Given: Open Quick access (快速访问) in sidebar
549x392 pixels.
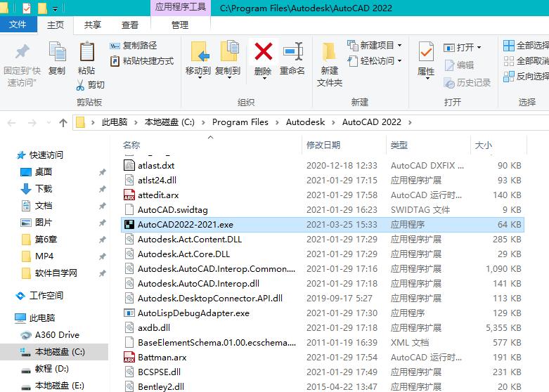Looking at the screenshot, I should tap(46, 155).
